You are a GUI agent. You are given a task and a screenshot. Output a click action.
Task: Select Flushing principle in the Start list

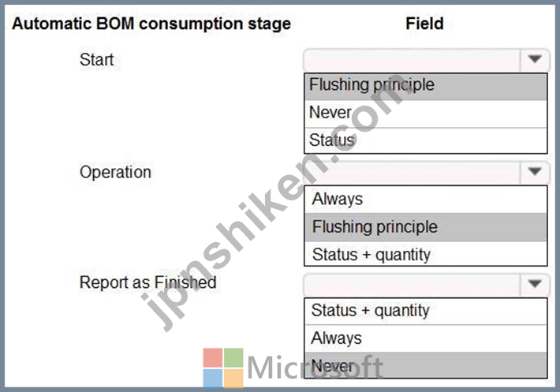(426, 87)
